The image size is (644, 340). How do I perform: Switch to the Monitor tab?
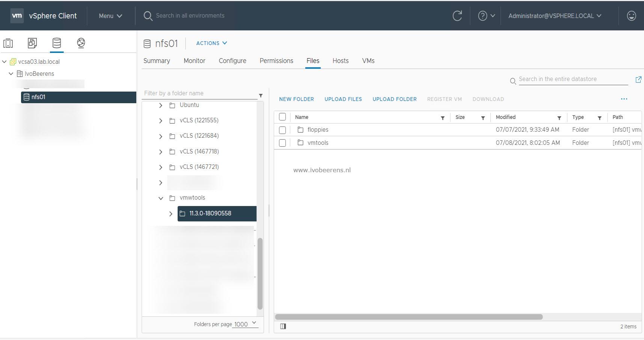[195, 61]
